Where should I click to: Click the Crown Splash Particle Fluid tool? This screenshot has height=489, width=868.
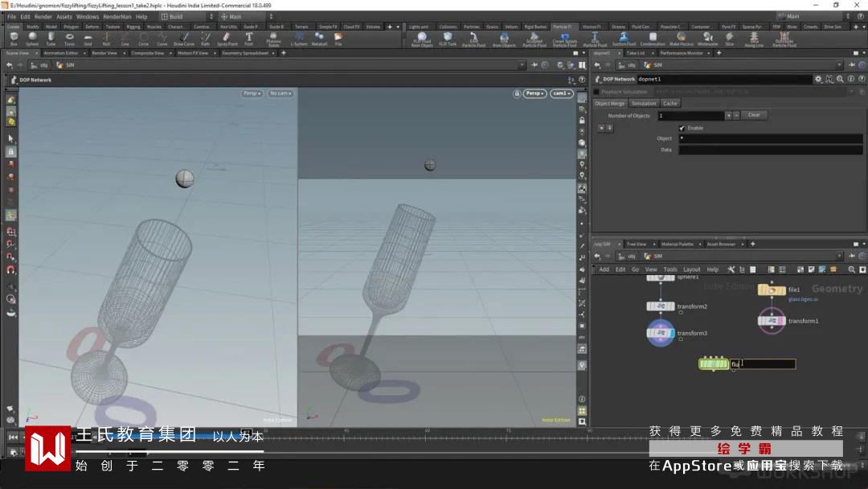tap(565, 39)
